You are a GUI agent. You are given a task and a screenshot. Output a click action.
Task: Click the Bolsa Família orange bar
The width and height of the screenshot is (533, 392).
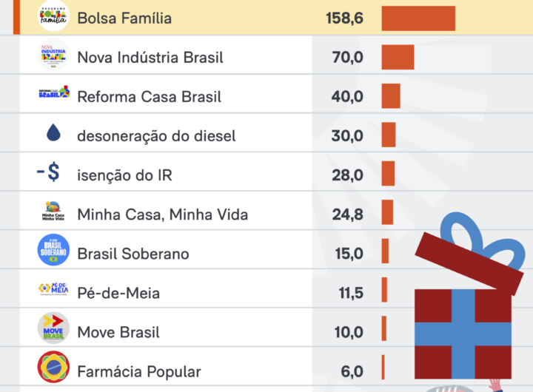(x=418, y=18)
